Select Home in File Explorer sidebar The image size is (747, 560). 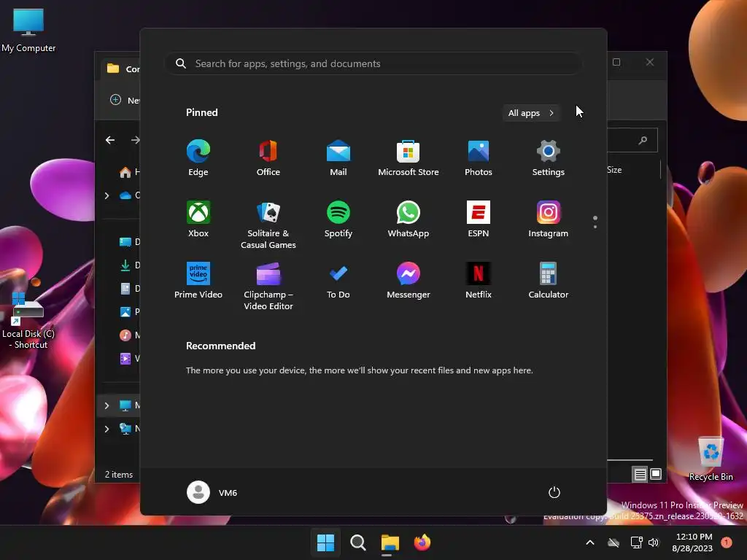pos(129,172)
